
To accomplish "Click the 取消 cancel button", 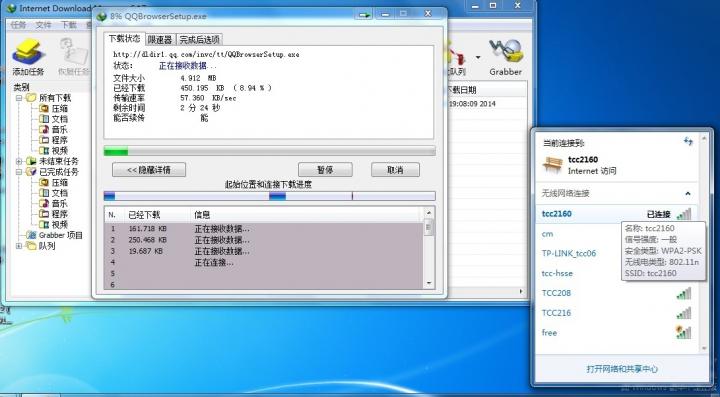I will 395,170.
